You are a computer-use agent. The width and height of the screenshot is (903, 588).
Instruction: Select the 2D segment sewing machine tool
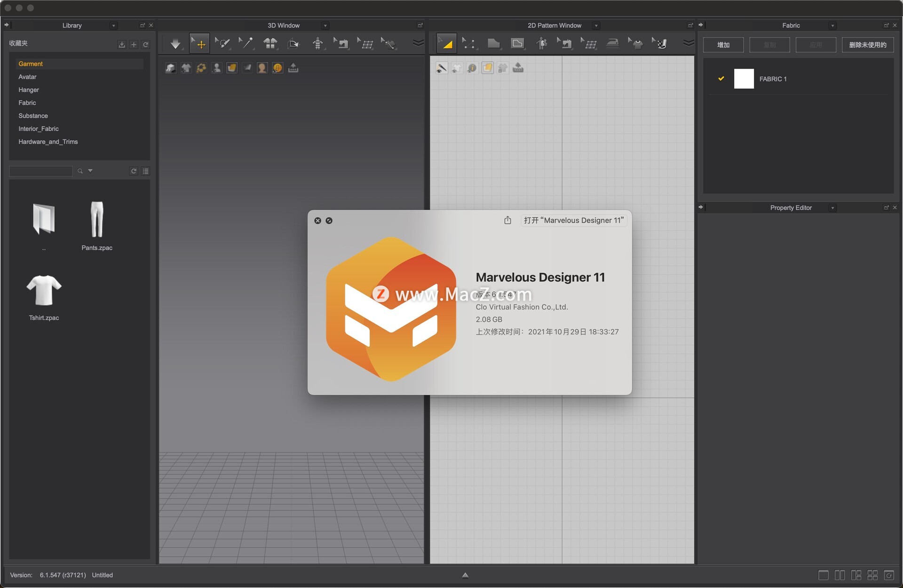click(564, 43)
